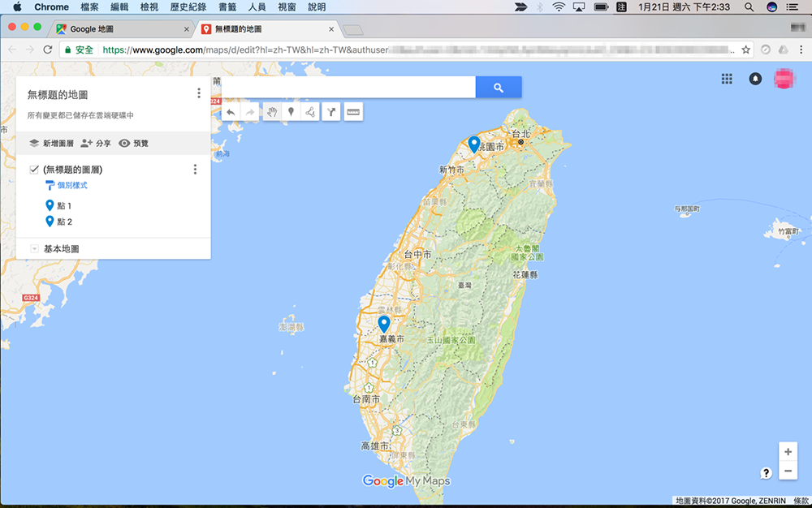
Task: Select the measure distance ruler tool
Action: coord(353,112)
